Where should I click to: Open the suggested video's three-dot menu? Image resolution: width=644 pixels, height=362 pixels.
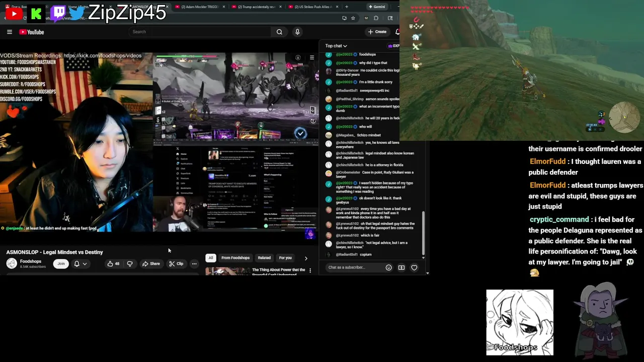[310, 270]
